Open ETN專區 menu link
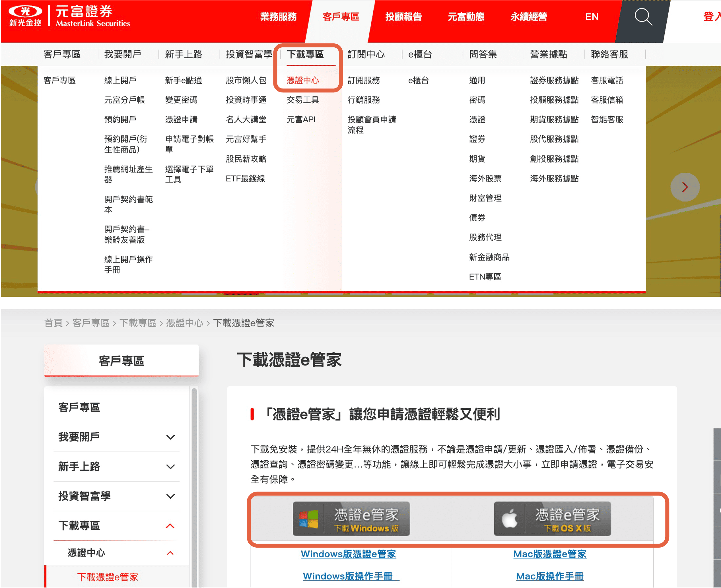The height and width of the screenshot is (588, 721). coord(485,277)
